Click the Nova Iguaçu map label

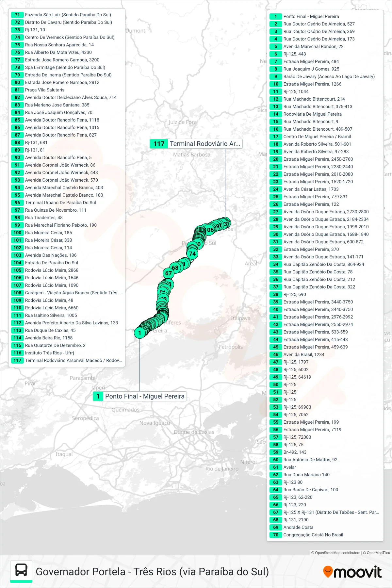155,423
